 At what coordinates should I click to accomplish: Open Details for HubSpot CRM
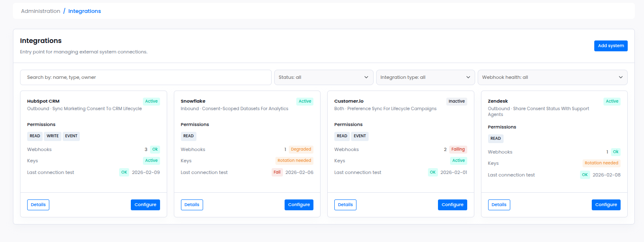pos(38,204)
